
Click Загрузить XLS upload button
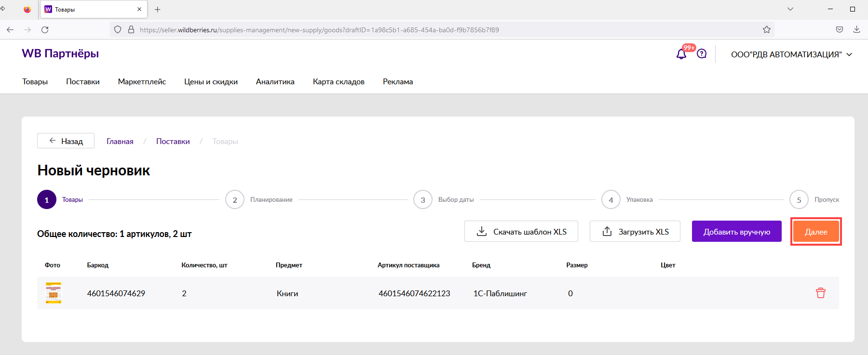coord(635,232)
